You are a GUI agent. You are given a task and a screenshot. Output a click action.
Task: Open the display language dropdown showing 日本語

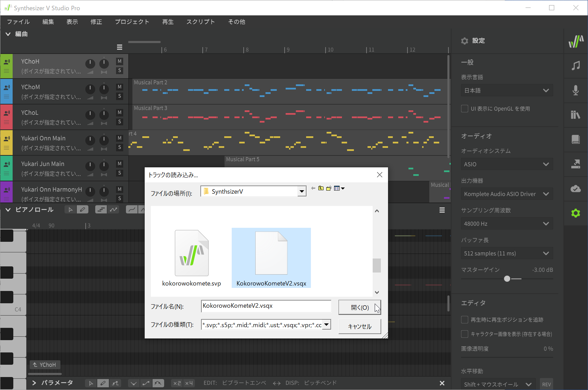pos(507,90)
